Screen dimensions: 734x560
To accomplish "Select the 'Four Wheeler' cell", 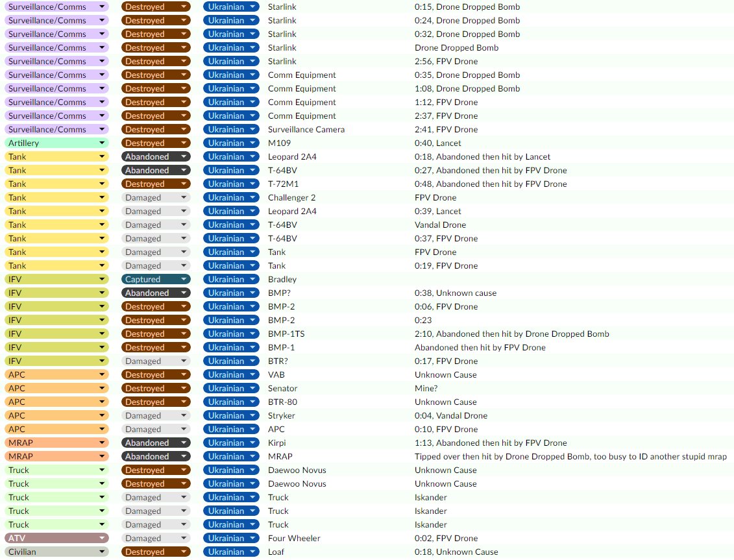I will click(294, 538).
